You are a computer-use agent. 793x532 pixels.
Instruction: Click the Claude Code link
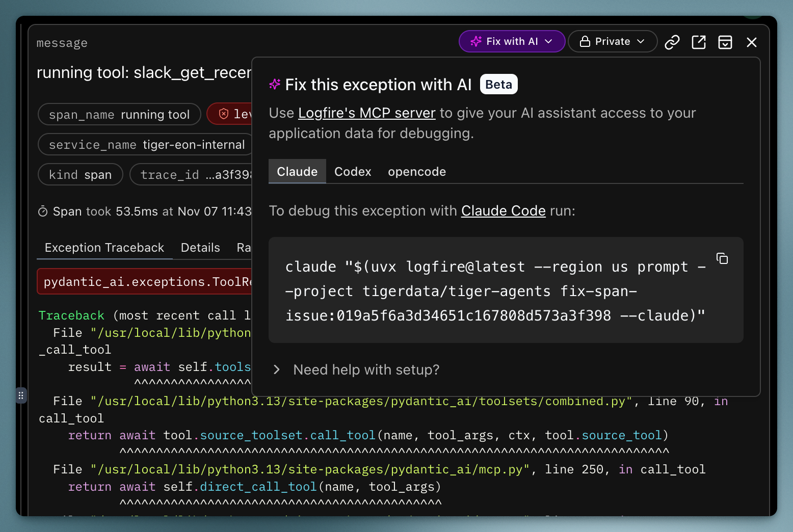point(503,210)
